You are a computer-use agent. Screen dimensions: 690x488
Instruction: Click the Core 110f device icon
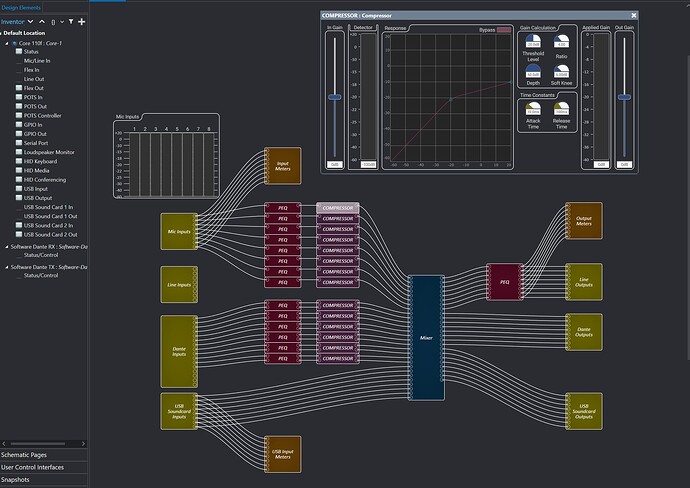tap(15, 44)
